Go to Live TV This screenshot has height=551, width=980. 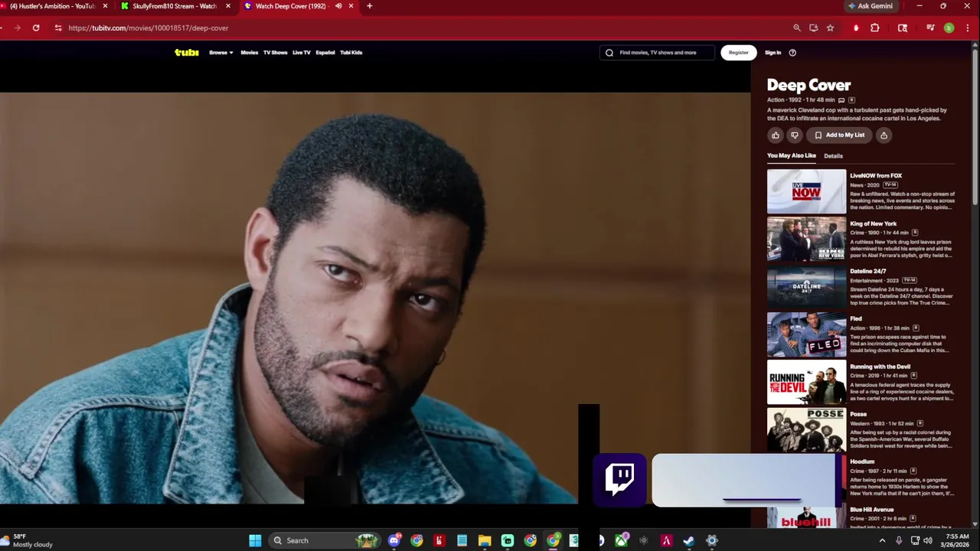[x=302, y=53]
